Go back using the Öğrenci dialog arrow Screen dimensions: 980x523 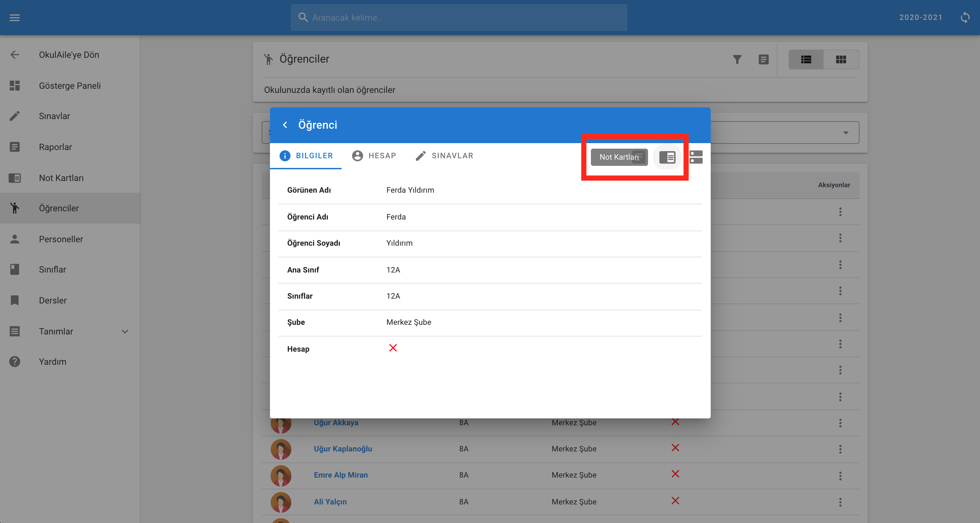click(285, 125)
